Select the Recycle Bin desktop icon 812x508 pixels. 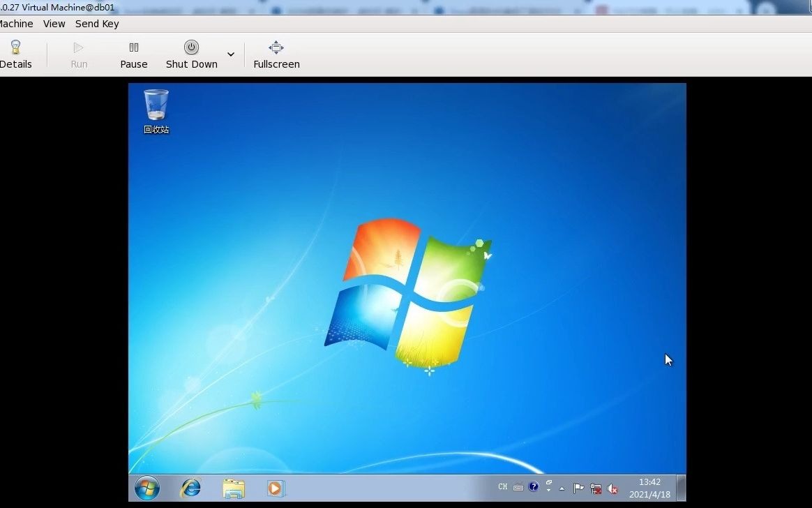tap(156, 112)
